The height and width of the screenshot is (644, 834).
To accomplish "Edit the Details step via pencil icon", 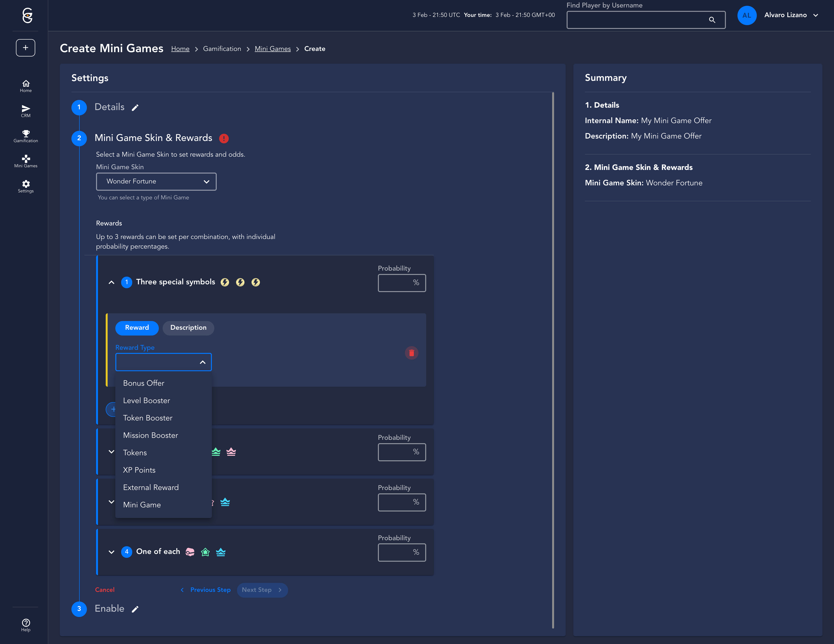I will click(x=135, y=108).
